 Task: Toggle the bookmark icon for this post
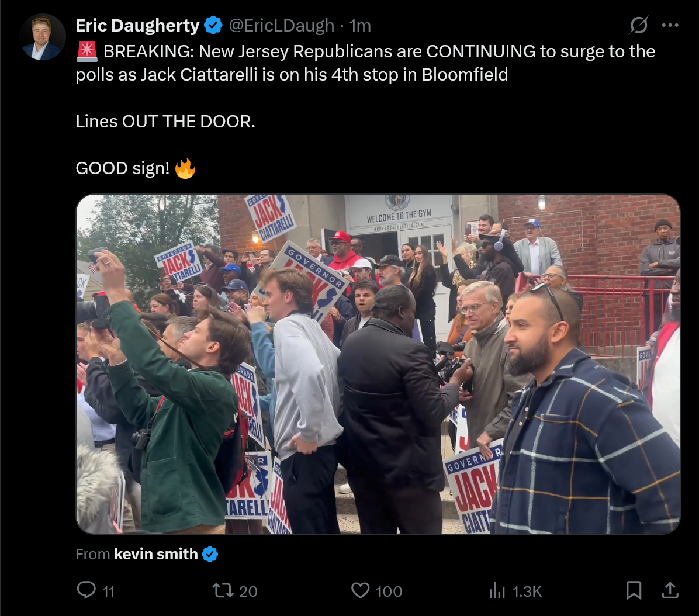(x=634, y=590)
